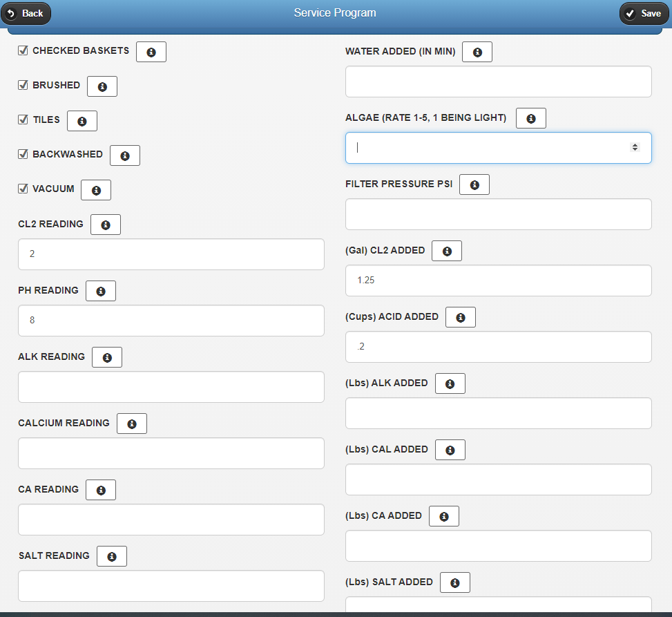Image resolution: width=672 pixels, height=617 pixels.
Task: Disable the BACKWASHED checkbox
Action: [x=23, y=153]
